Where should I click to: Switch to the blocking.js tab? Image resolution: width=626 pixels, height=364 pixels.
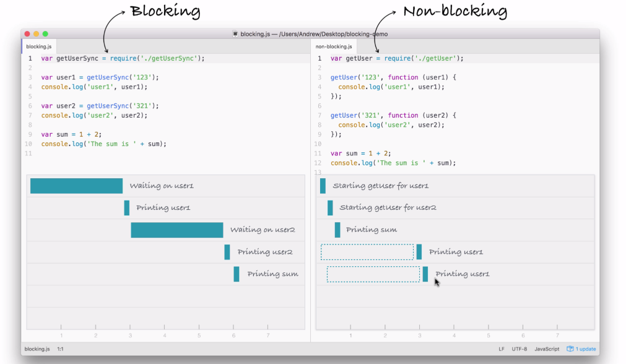pyautogui.click(x=38, y=46)
